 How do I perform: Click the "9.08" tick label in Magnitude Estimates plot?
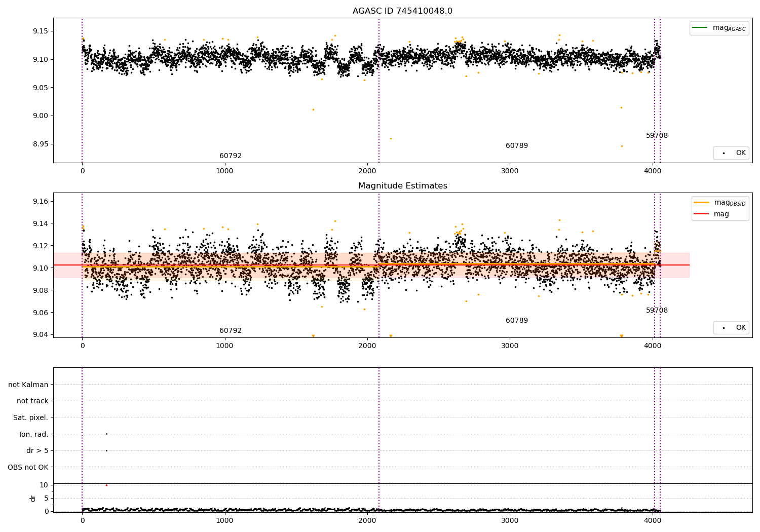pos(40,290)
